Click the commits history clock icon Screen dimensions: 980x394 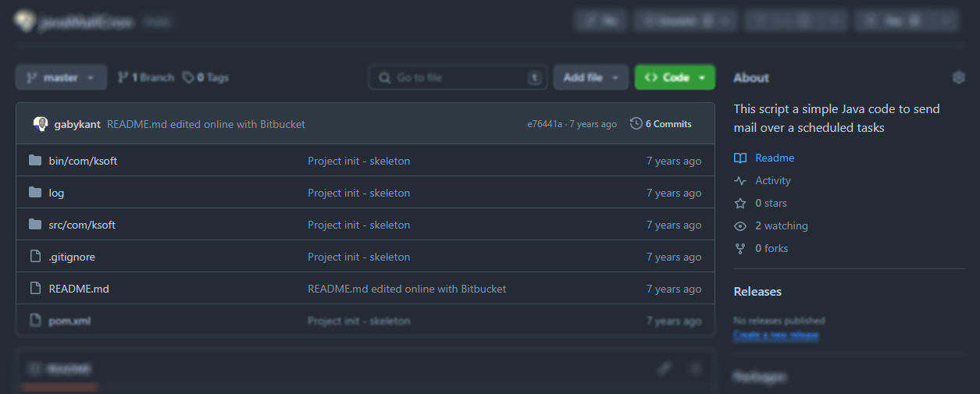[x=636, y=124]
